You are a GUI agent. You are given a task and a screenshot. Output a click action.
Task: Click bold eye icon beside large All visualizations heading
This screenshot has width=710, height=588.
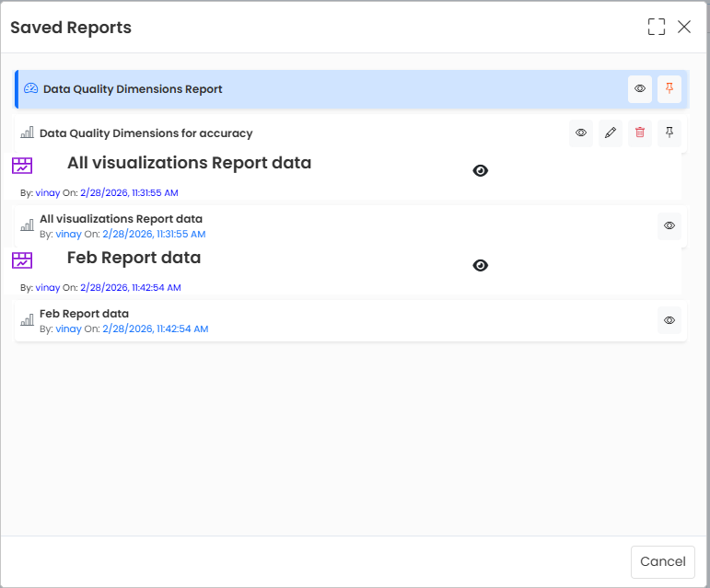point(481,170)
